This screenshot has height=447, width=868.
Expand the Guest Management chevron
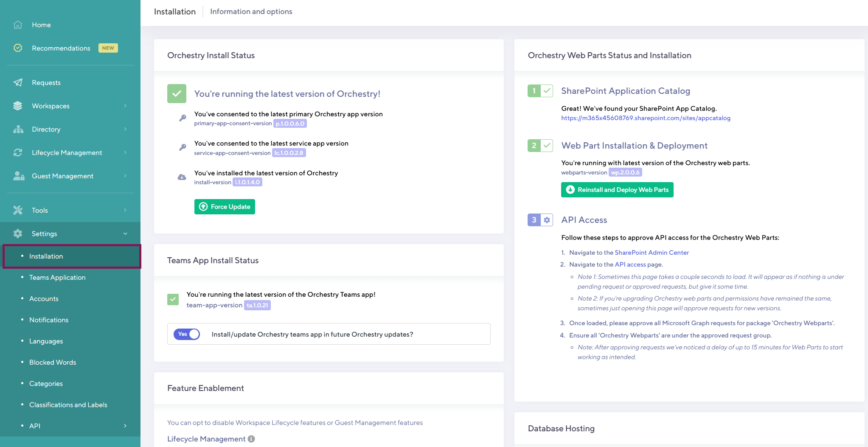[125, 176]
